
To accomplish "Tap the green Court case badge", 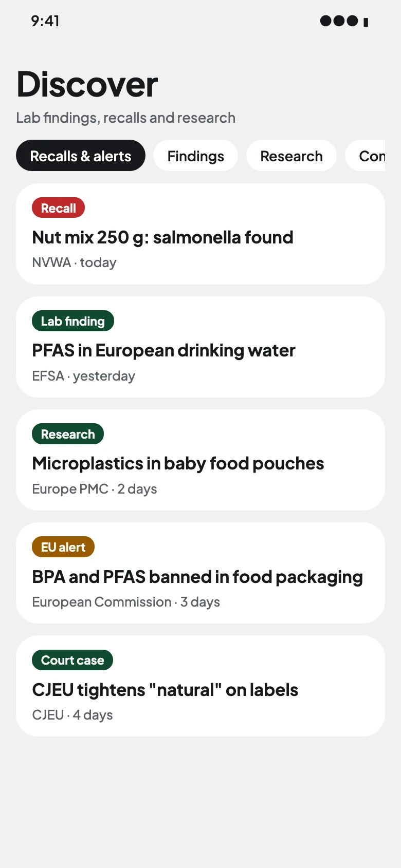I will 72,660.
